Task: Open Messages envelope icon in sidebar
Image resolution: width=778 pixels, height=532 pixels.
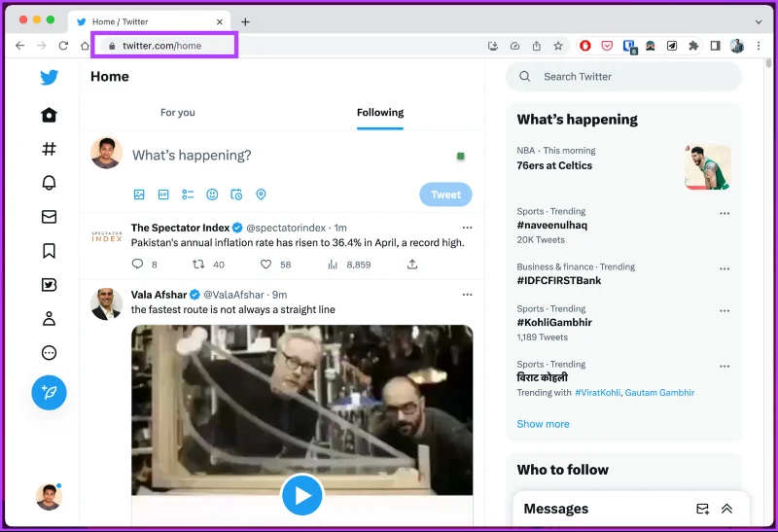Action: [x=49, y=217]
